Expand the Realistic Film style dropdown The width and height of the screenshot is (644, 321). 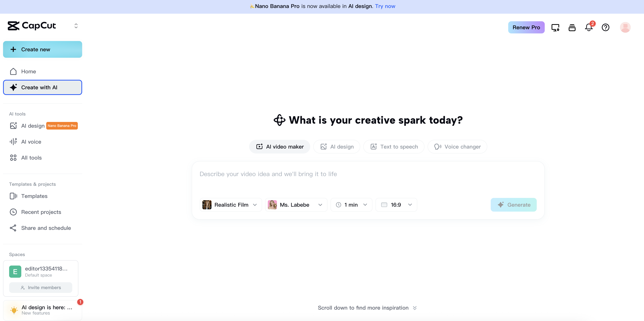[230, 204]
